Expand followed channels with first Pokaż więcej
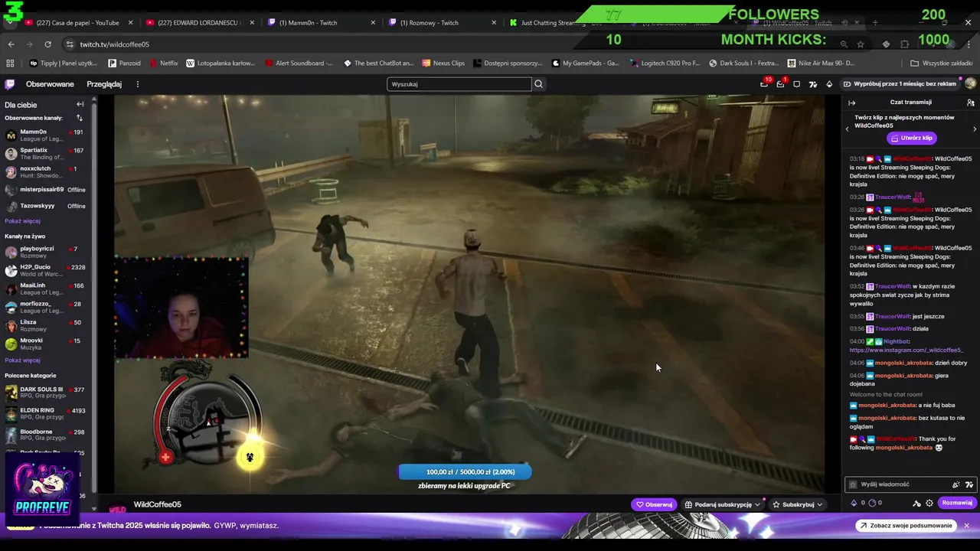980x551 pixels. (x=22, y=220)
